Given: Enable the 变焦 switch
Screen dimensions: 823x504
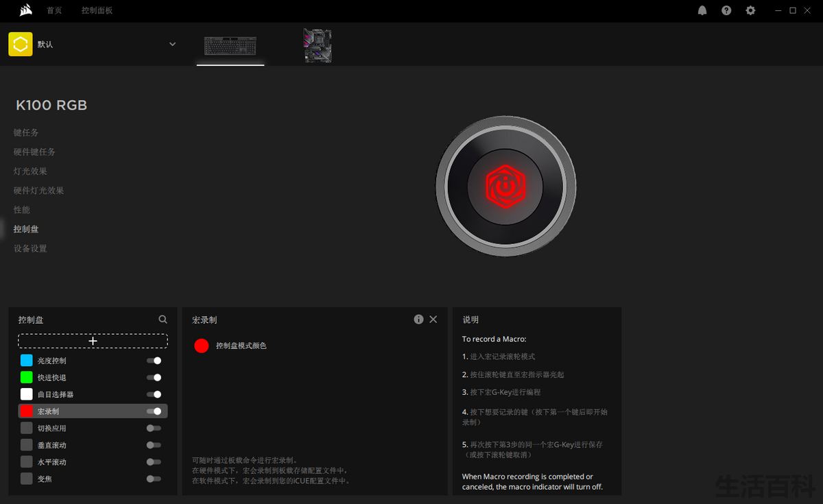Looking at the screenshot, I should point(154,479).
